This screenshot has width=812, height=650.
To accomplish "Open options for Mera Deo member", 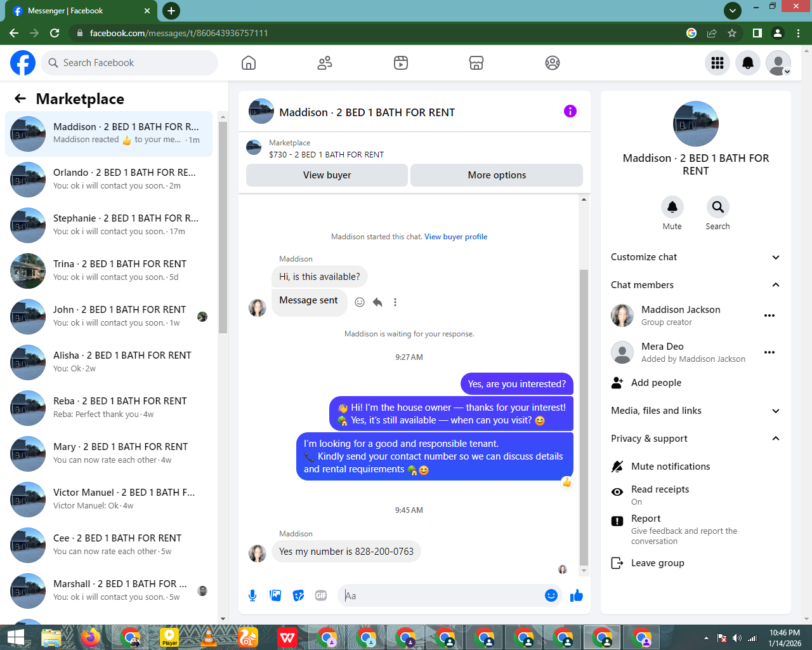I will coord(769,352).
